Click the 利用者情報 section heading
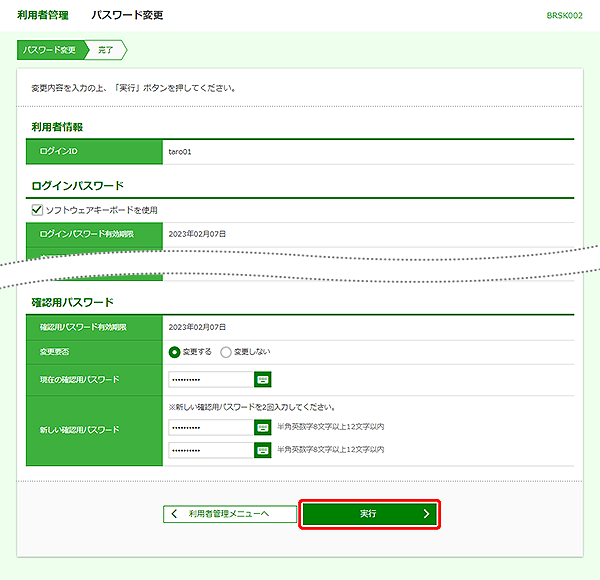Screen dimensions: 600x580 click(57, 127)
